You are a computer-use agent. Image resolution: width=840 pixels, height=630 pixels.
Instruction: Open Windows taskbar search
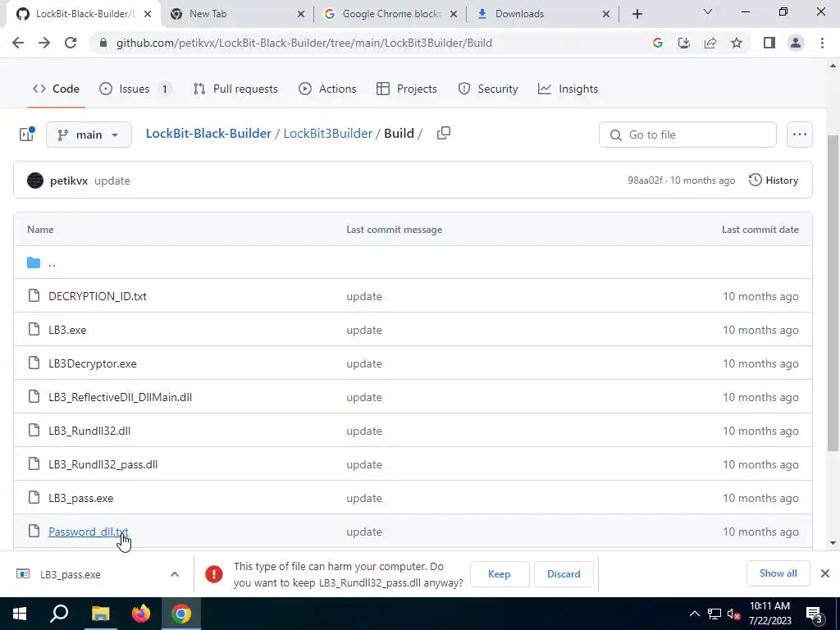click(59, 614)
